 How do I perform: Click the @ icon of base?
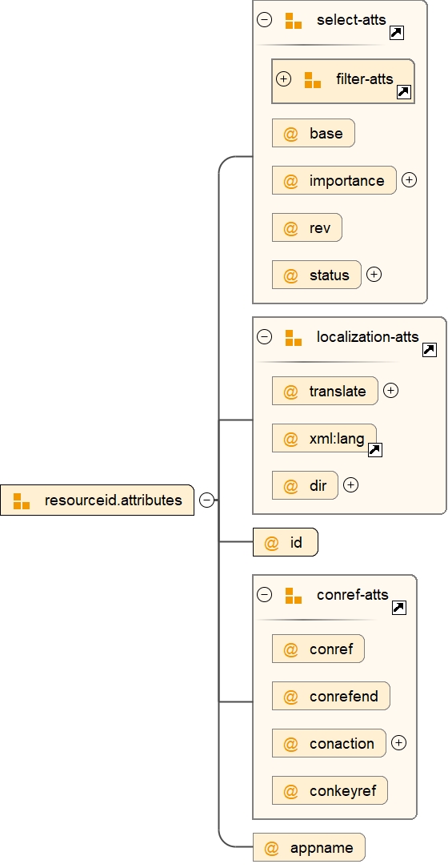290,134
